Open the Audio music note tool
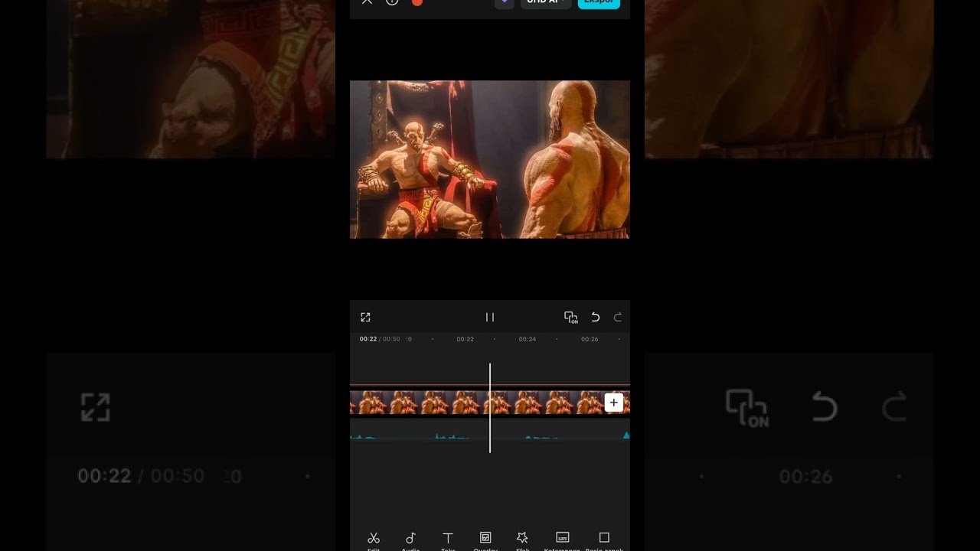The image size is (980, 551). coord(410,540)
